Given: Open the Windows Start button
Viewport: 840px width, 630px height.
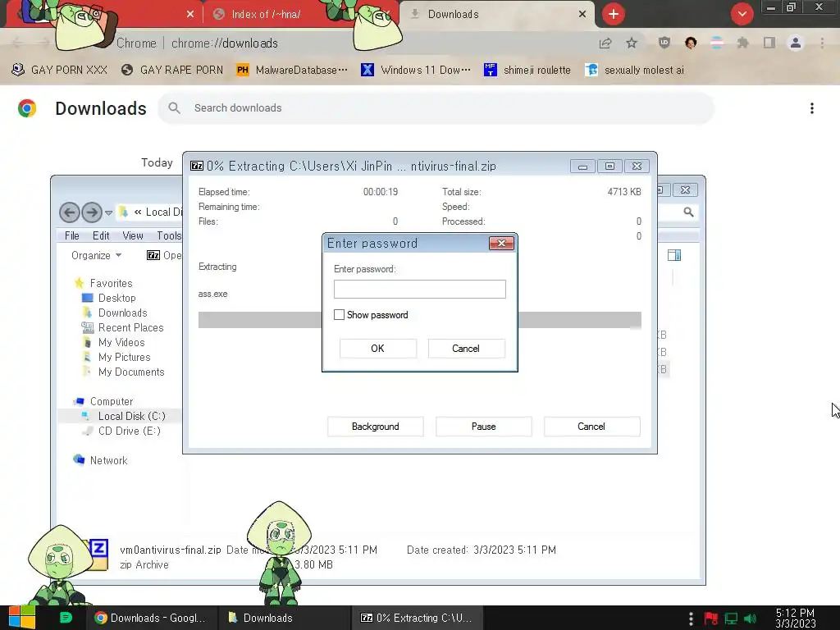Looking at the screenshot, I should (22, 618).
